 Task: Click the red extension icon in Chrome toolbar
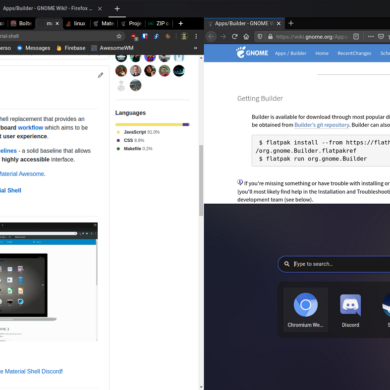click(x=134, y=36)
